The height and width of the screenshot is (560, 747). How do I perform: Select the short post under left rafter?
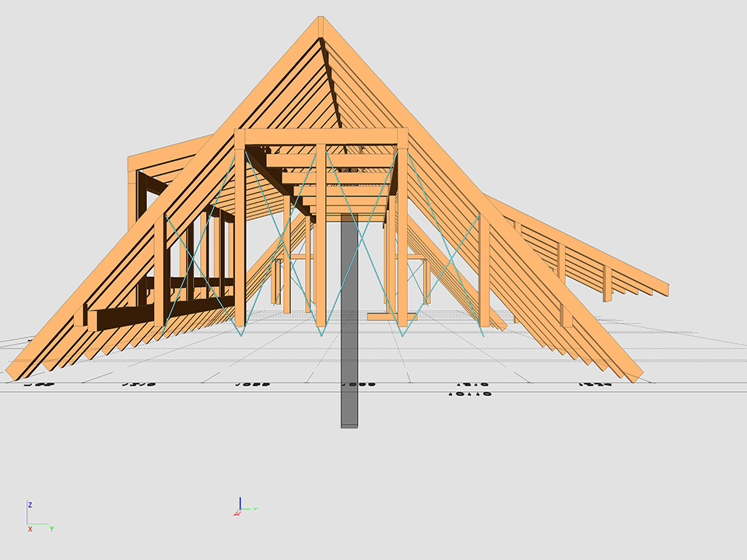click(160, 272)
